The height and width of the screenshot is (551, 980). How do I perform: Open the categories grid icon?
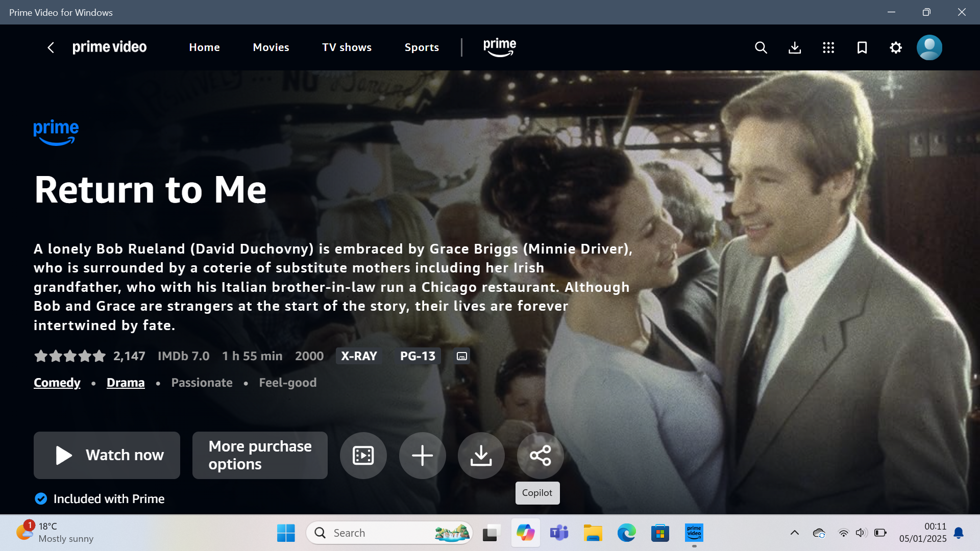(828, 47)
